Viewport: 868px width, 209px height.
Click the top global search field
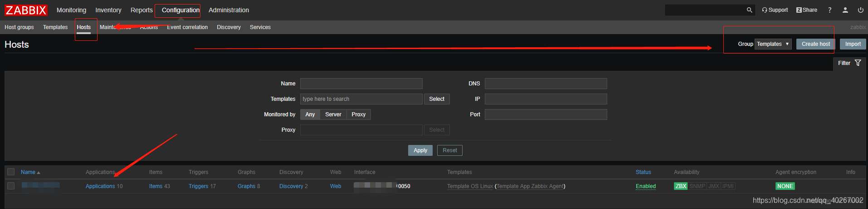pos(705,10)
